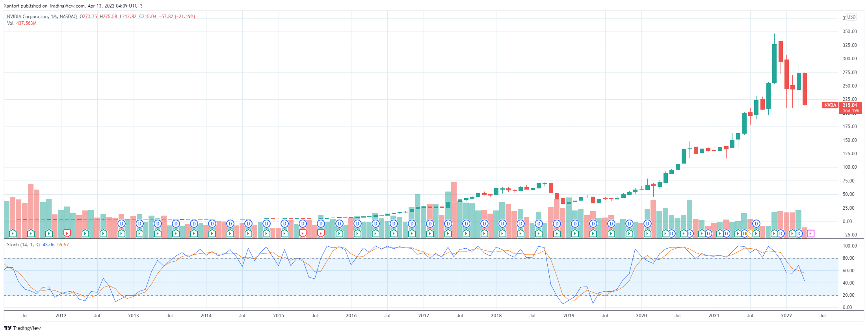Click the red NVDA price tag
This screenshot has width=868, height=335.
tap(830, 105)
